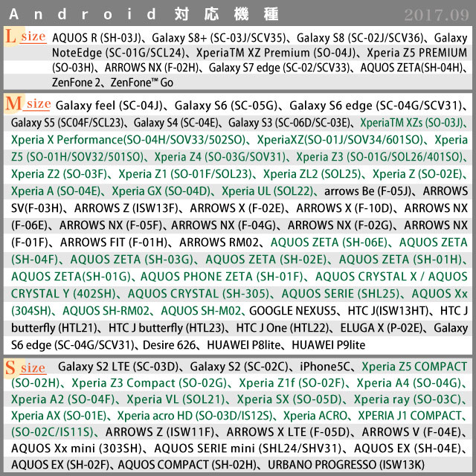Click 'Xperia A (SO-04E)' text

(56, 191)
